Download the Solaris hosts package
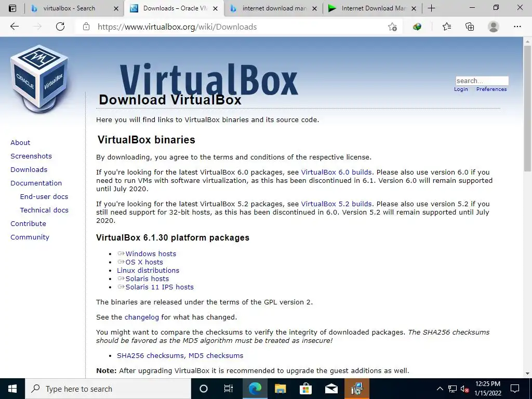Viewport: 532px width, 399px height. [147, 278]
